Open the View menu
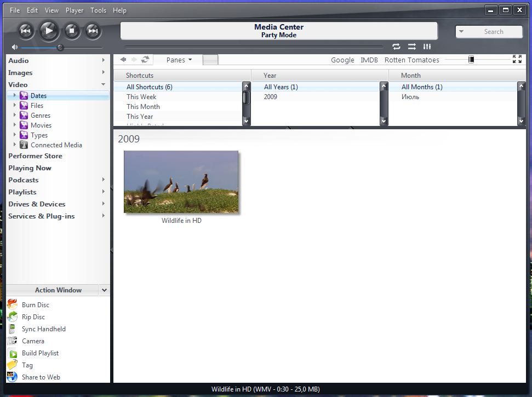 (x=52, y=10)
